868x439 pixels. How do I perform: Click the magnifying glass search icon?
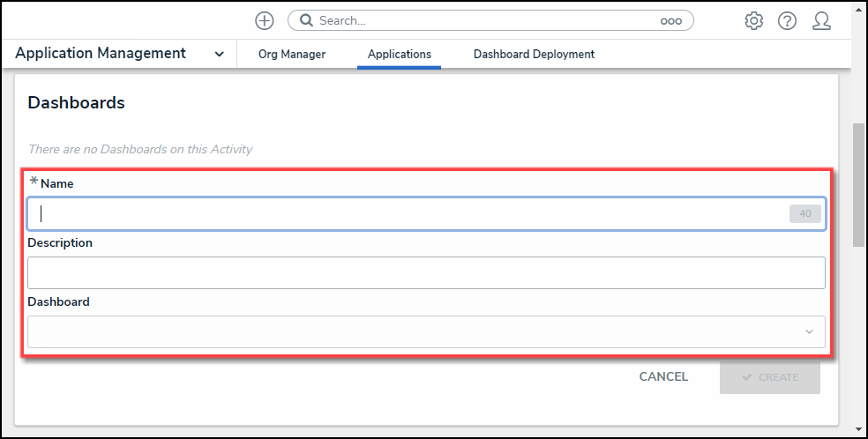(306, 20)
